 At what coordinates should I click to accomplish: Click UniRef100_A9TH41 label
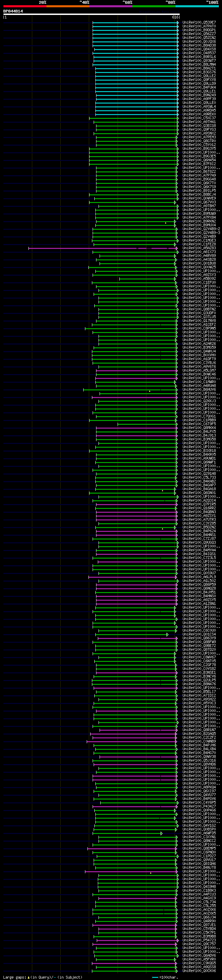(x=199, y=122)
